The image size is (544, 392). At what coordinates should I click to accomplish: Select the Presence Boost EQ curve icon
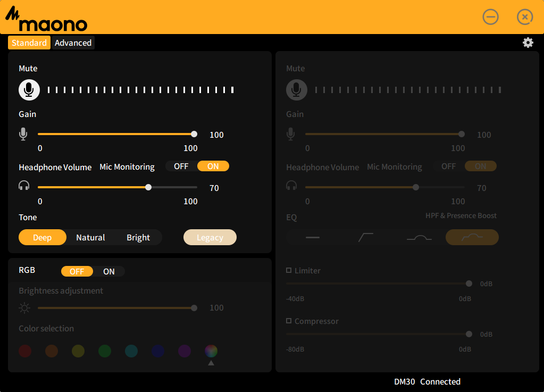[x=419, y=237]
